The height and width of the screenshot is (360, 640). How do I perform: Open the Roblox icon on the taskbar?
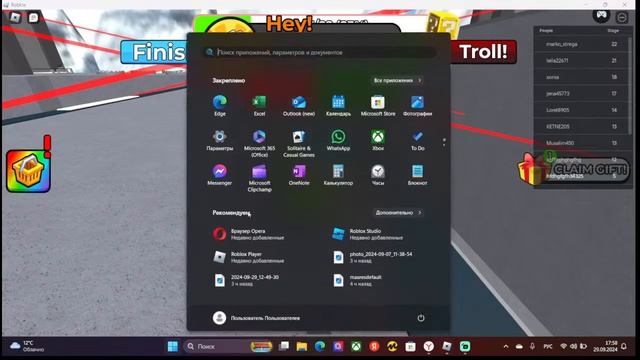[x=447, y=346]
